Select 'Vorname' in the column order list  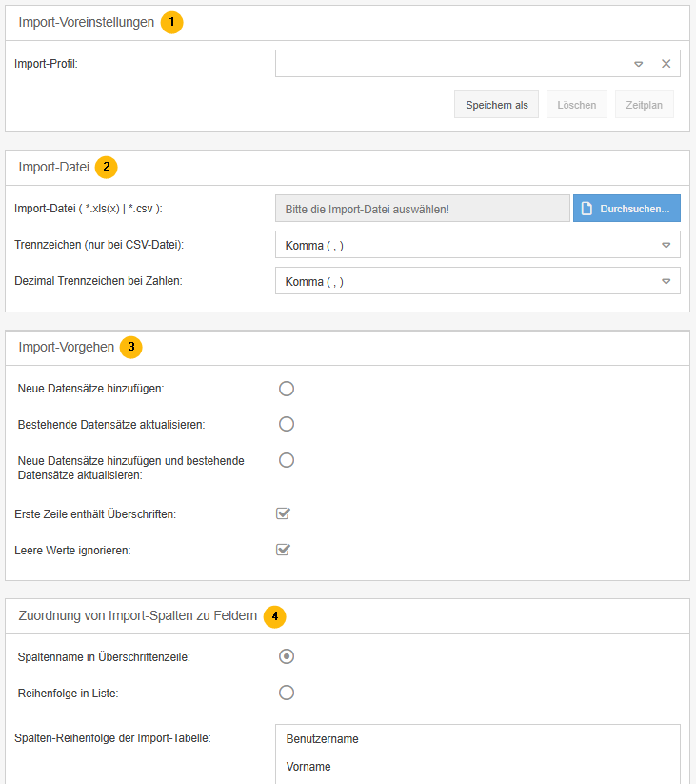pyautogui.click(x=308, y=767)
